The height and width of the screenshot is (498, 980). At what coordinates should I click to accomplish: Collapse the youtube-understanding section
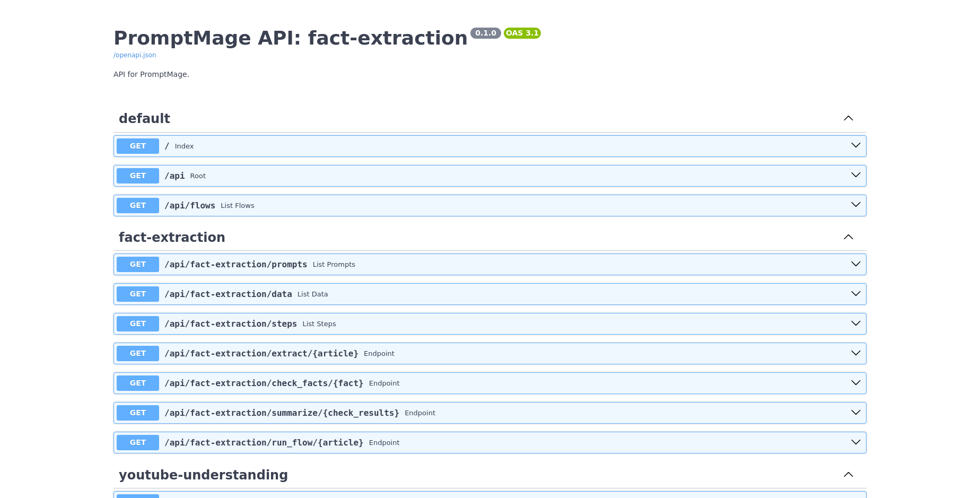(x=848, y=475)
